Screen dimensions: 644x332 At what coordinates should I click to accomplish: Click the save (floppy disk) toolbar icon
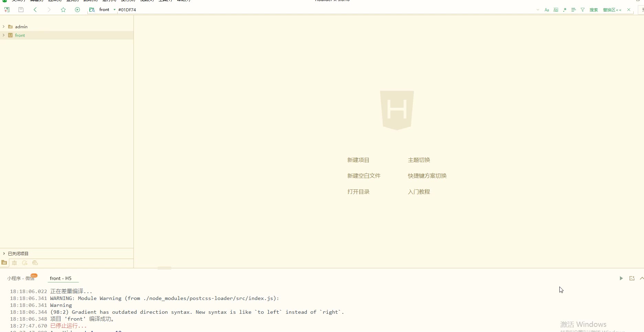click(x=21, y=10)
